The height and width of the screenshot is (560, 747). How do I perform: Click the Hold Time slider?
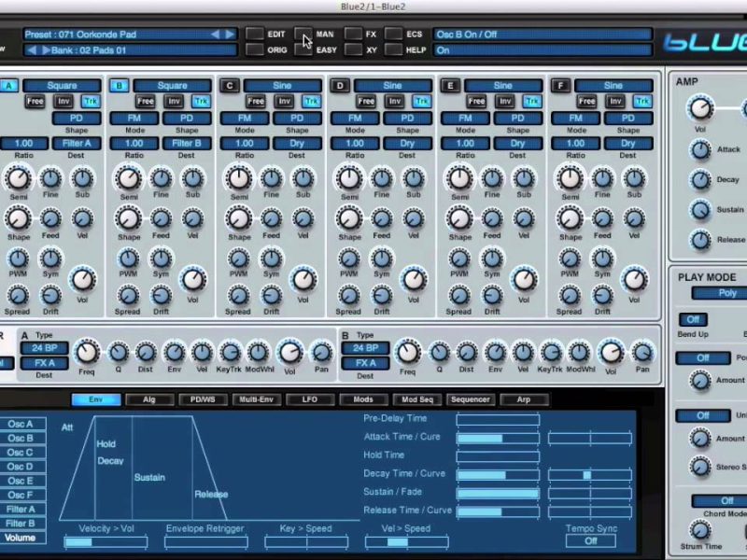pos(498,456)
